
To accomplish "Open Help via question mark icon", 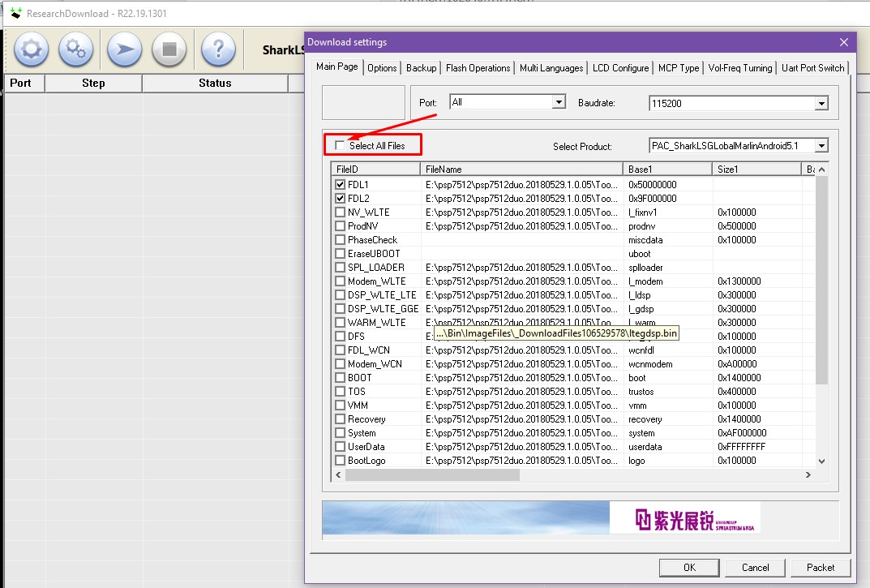I will click(217, 49).
